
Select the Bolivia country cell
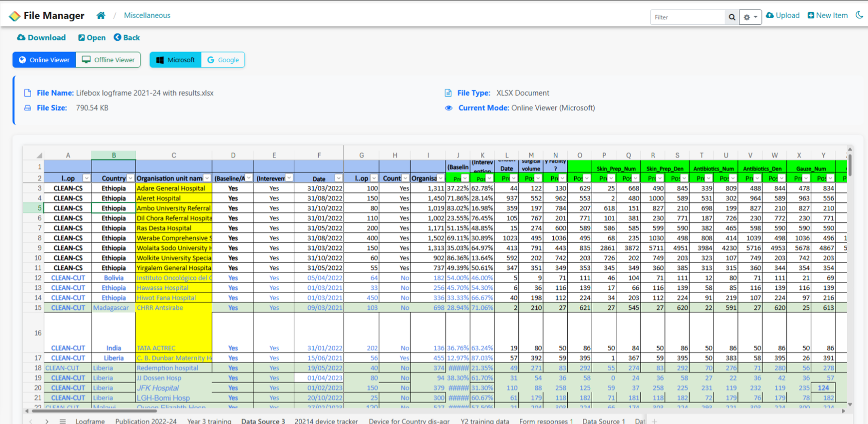point(114,278)
